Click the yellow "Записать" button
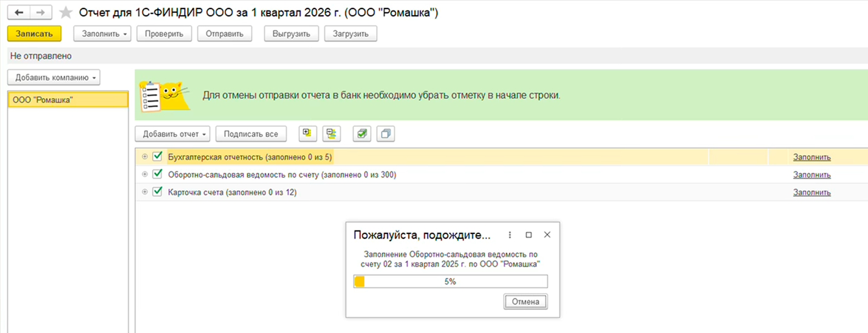This screenshot has height=333, width=868. [35, 34]
